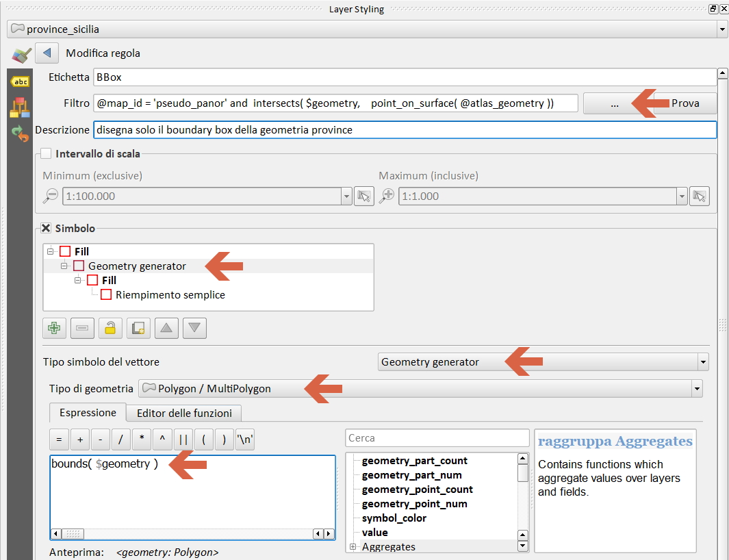The image size is (729, 560).
Task: Open the Labels (abc) panel in sidebar
Action: click(21, 81)
